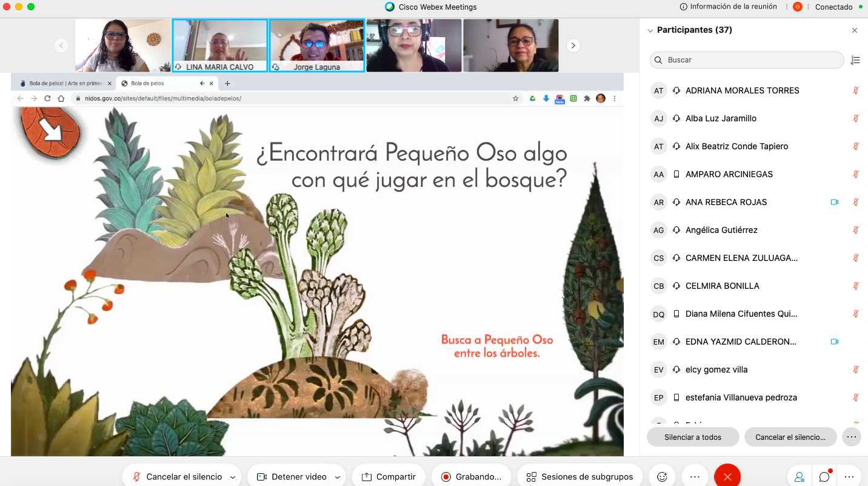Click browser back arrow in shared screen
868x486 pixels.
(20, 98)
